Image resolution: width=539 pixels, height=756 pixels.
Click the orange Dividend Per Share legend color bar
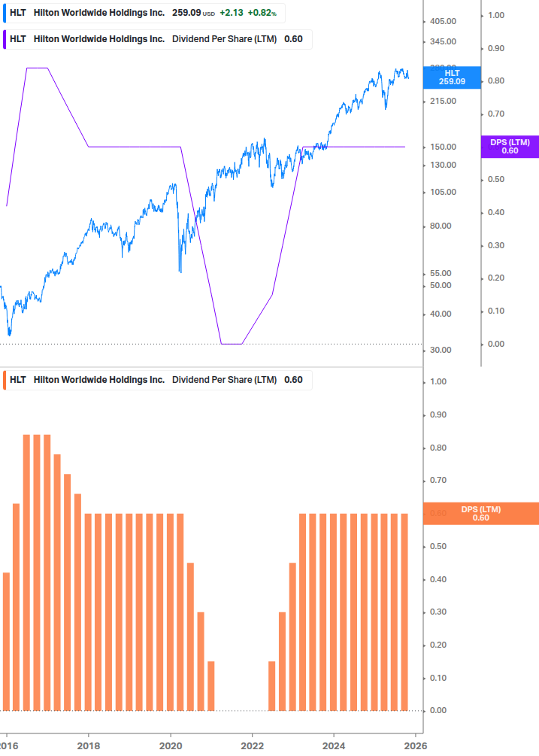(x=5, y=380)
